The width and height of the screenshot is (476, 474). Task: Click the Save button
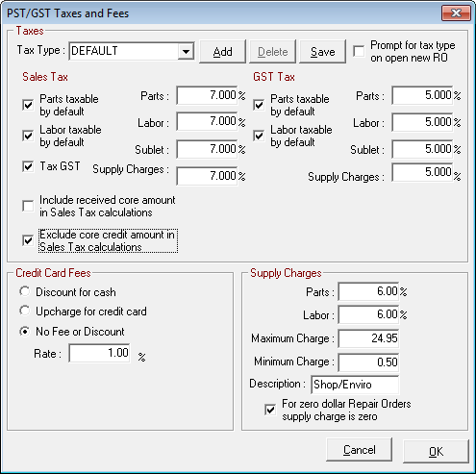click(322, 52)
